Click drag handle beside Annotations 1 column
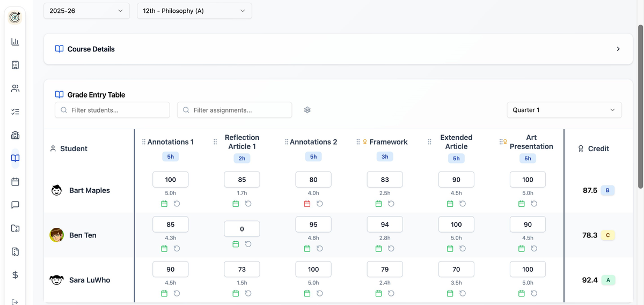Screen dimensions: 644x305 coord(144,142)
